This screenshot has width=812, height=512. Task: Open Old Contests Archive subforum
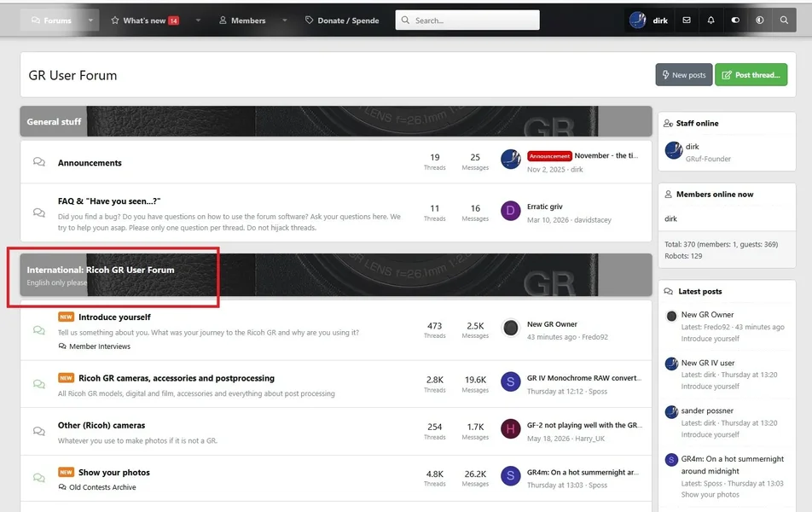click(102, 487)
